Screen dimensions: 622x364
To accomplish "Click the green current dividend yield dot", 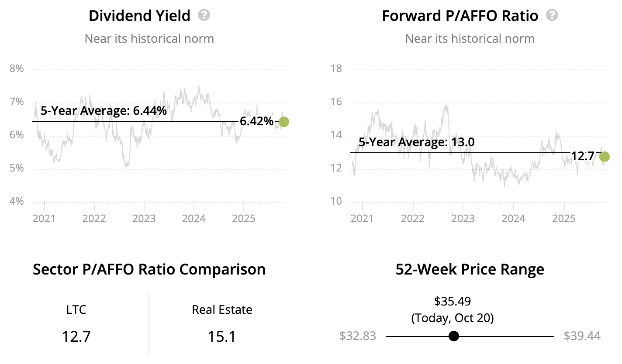I will coord(283,122).
